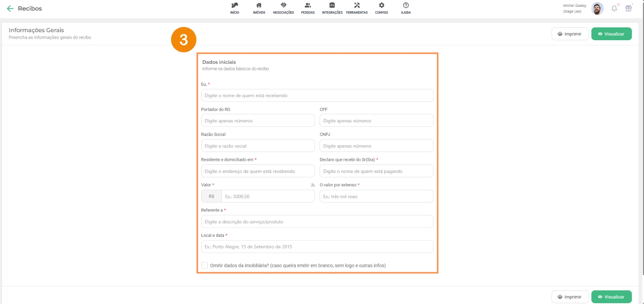Click the CPF input field
The image size is (644, 304).
pyautogui.click(x=376, y=121)
